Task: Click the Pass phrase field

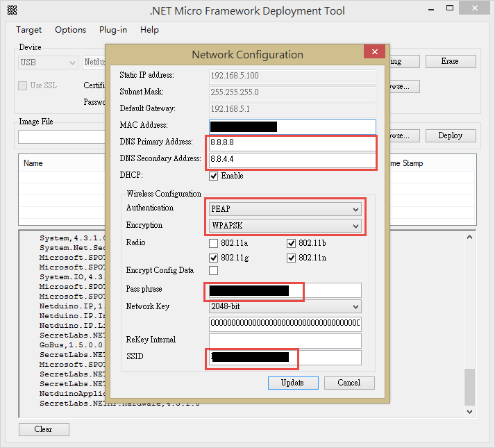Action: (x=285, y=290)
